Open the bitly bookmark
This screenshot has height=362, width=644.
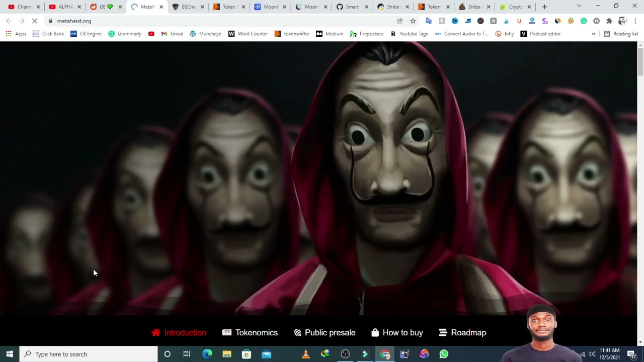click(505, 34)
